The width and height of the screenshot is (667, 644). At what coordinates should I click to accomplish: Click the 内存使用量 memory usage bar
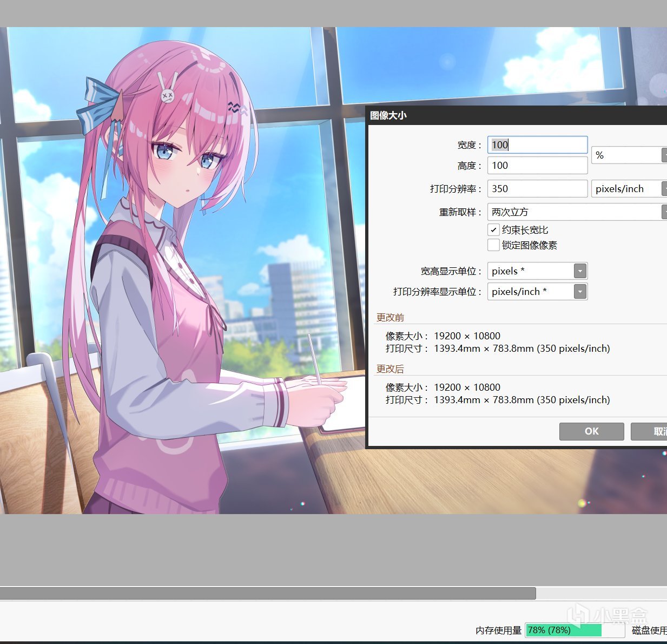pos(574,630)
